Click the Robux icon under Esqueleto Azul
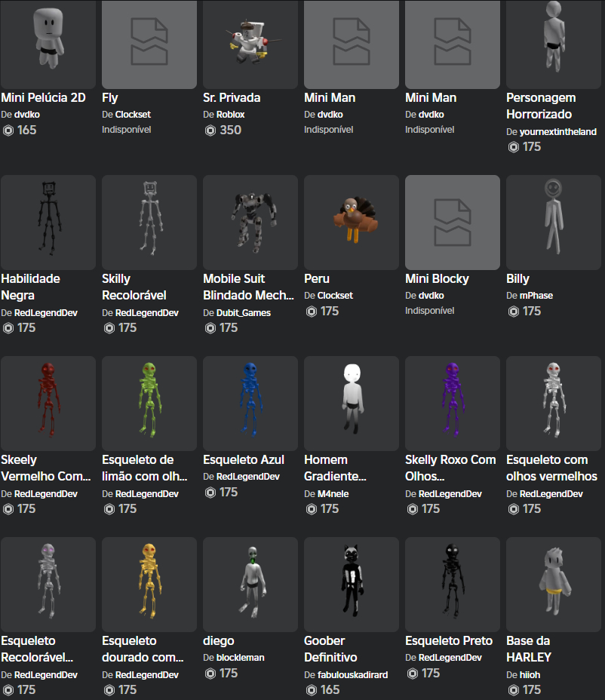 [x=210, y=493]
